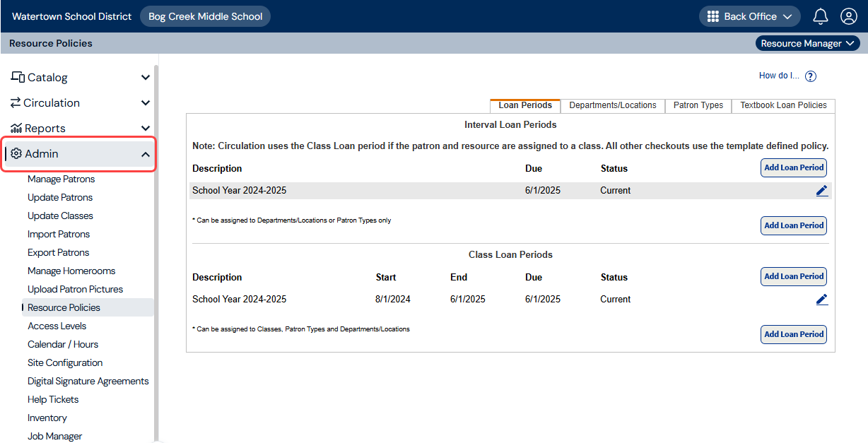Expand the Catalog menu
Viewport: 868px width, 443px height.
click(x=146, y=77)
